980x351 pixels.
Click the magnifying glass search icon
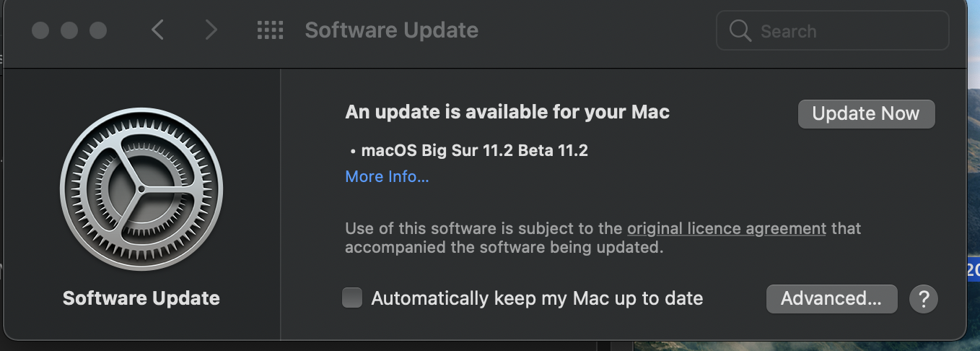pyautogui.click(x=740, y=31)
